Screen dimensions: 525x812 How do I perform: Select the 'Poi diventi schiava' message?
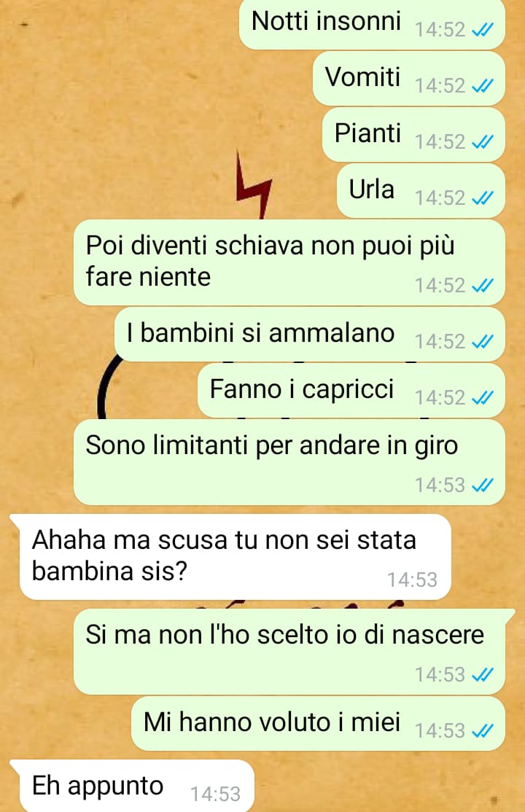tap(289, 262)
